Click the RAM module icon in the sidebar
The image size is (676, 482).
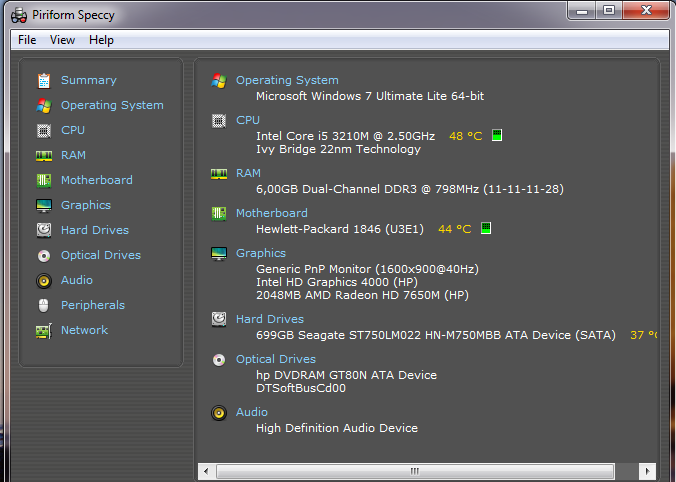click(x=44, y=155)
